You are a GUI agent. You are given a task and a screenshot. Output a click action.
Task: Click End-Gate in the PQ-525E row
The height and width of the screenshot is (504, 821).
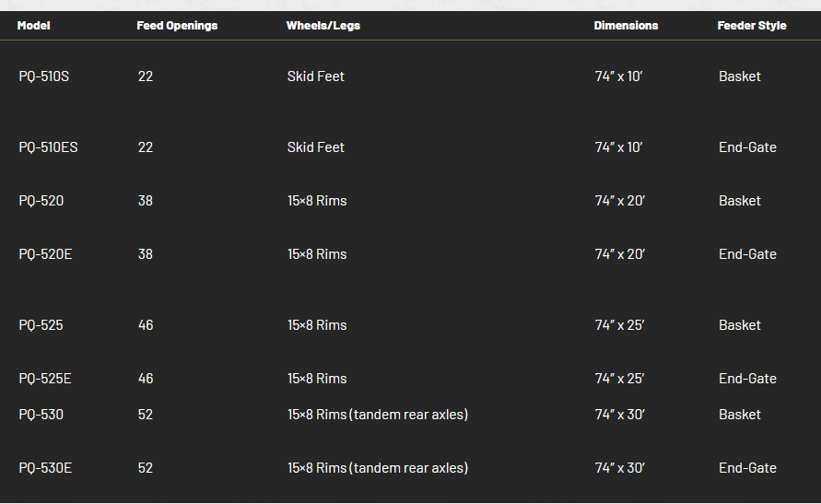pos(747,379)
